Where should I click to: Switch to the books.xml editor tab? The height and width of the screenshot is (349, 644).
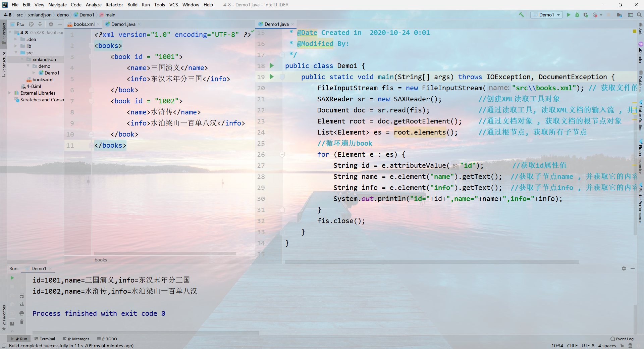coord(84,24)
